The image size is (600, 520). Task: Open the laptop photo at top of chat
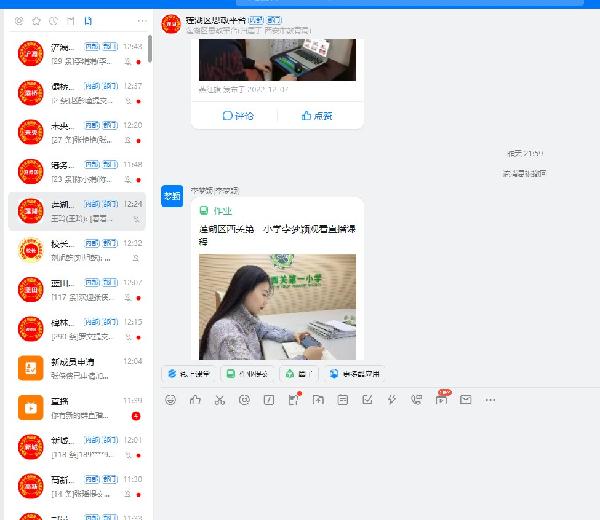pyautogui.click(x=277, y=60)
